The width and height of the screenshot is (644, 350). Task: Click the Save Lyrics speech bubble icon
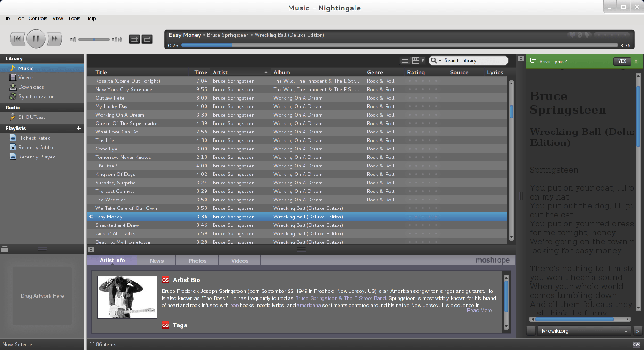tap(534, 61)
